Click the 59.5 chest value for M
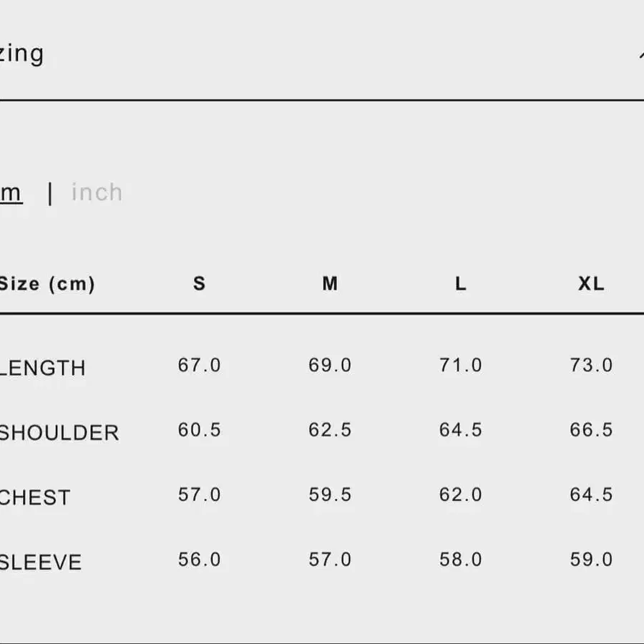 [330, 495]
